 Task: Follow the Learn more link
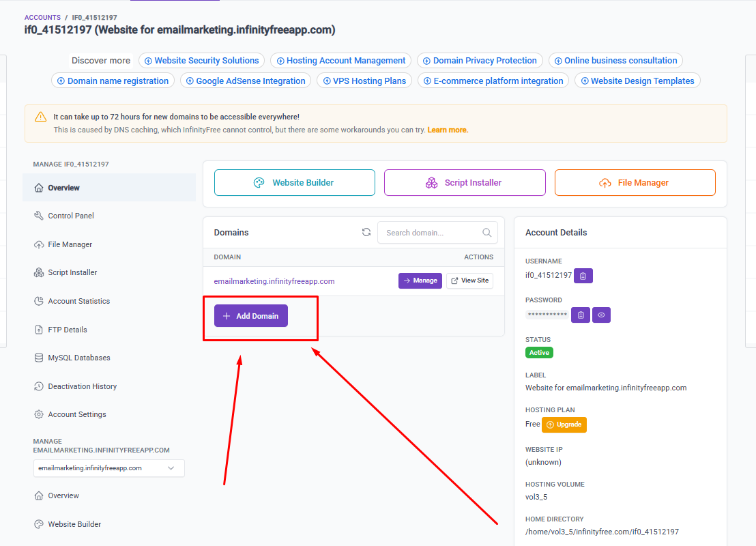447,130
